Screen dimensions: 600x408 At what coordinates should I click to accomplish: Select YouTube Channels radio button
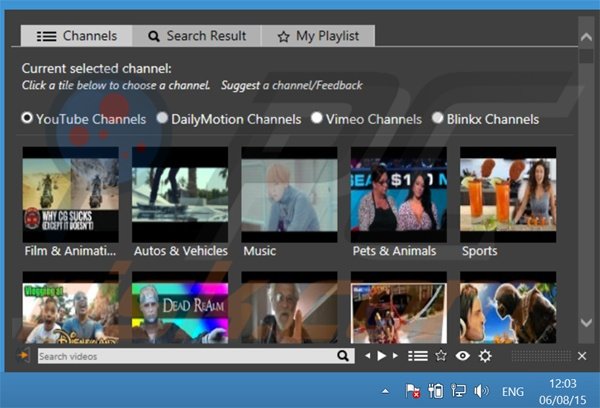pyautogui.click(x=27, y=118)
